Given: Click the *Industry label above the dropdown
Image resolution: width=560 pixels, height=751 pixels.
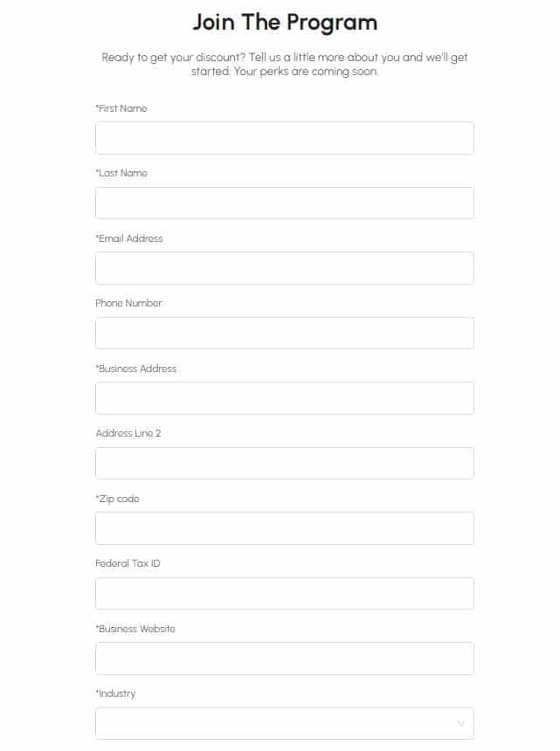Looking at the screenshot, I should coord(115,693).
